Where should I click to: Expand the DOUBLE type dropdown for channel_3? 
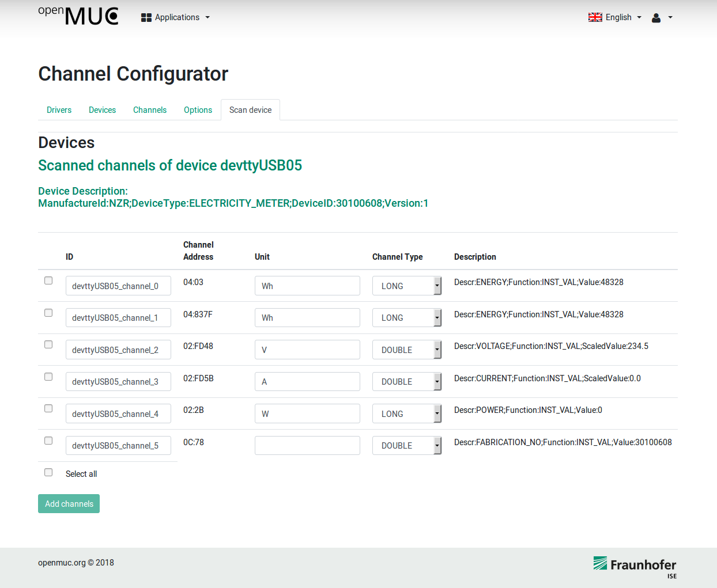pyautogui.click(x=406, y=382)
